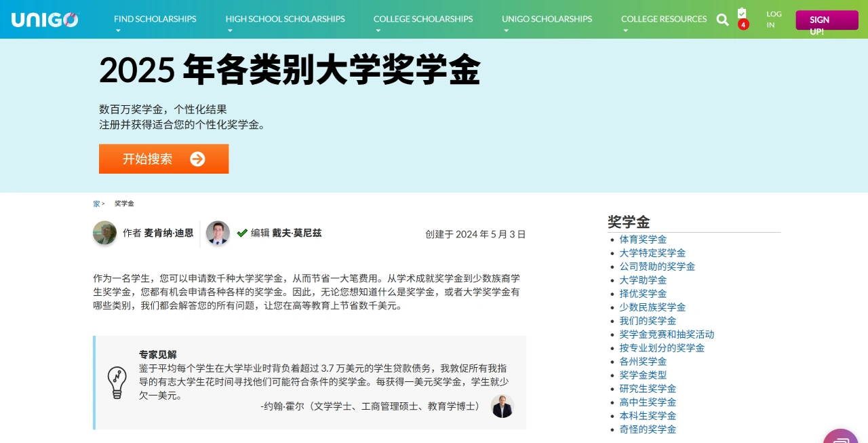Viewport: 868px width, 443px height.
Task: Click the UNIGO logo
Action: 43,19
